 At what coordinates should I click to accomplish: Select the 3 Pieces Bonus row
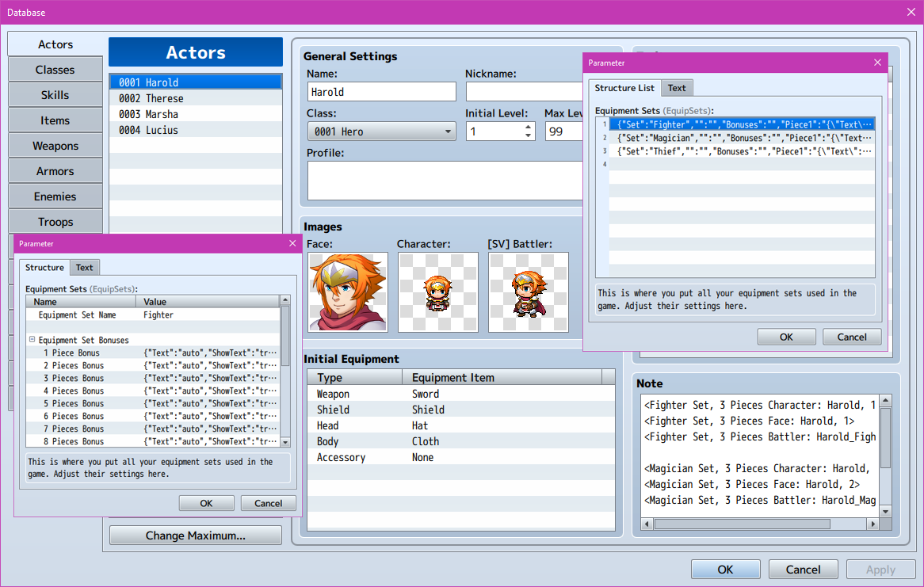click(x=153, y=378)
